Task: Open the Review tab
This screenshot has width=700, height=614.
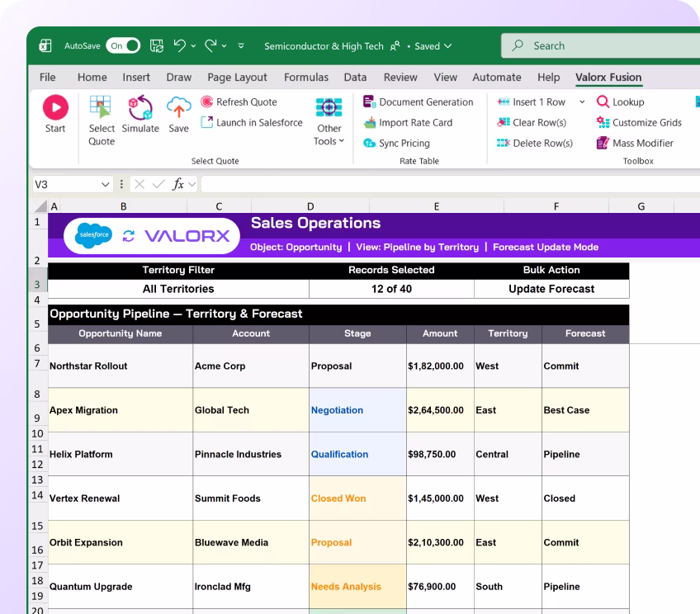Action: [x=400, y=78]
